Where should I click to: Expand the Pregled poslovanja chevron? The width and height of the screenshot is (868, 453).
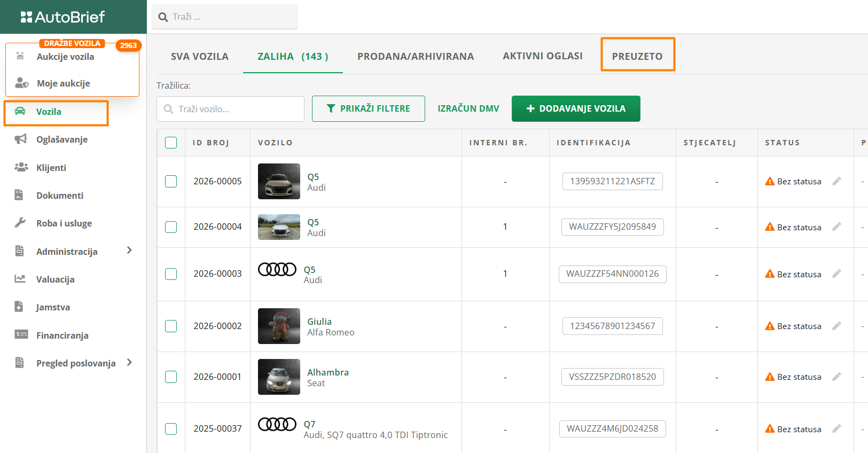[x=129, y=363]
